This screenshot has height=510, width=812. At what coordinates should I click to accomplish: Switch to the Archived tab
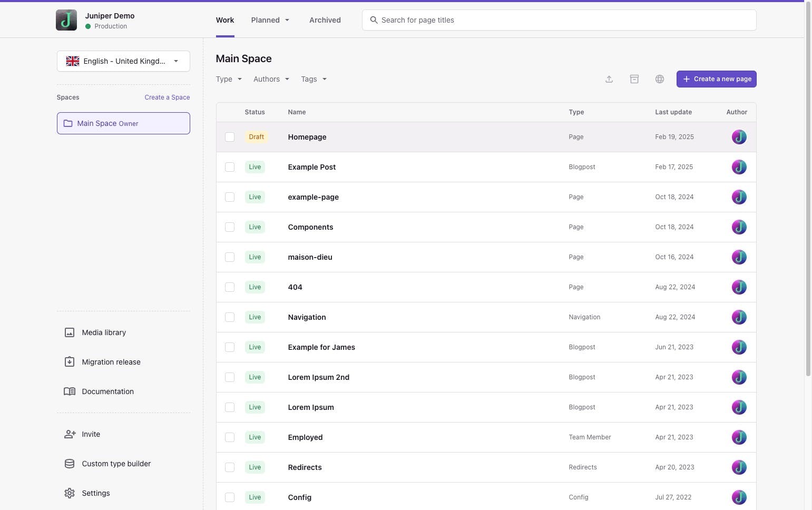pos(325,20)
